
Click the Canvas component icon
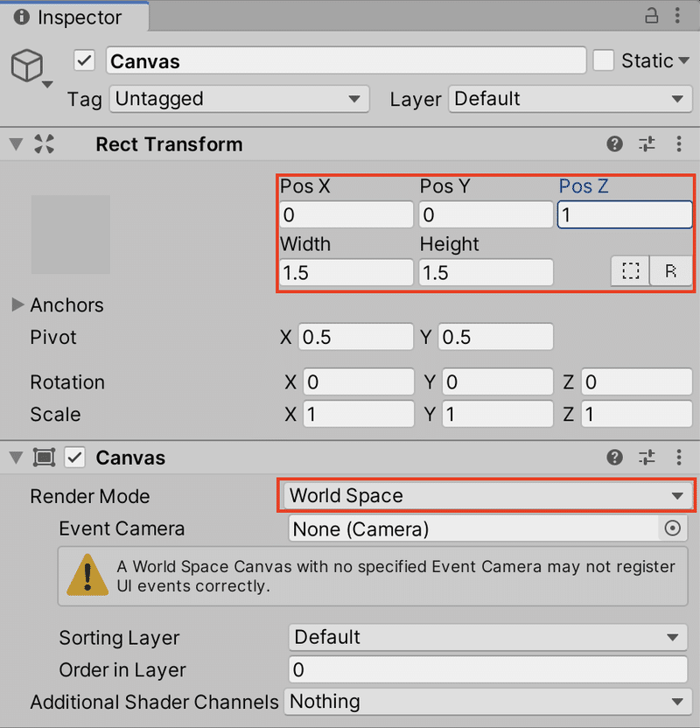(44, 458)
